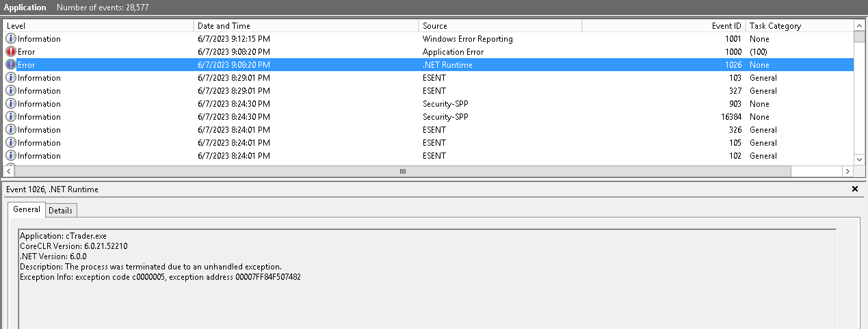Click the 'CoreCLR Version: 6.0.21.52210' line
The height and width of the screenshot is (329, 868).
74,246
